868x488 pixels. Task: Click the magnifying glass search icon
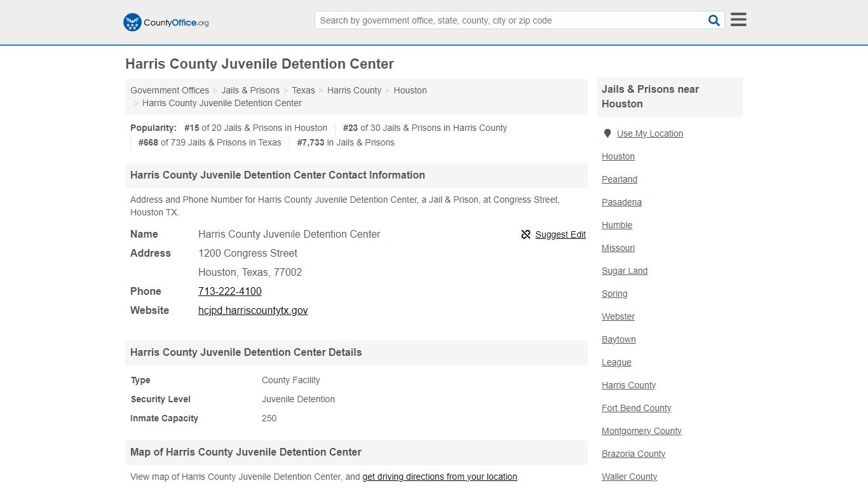click(714, 20)
